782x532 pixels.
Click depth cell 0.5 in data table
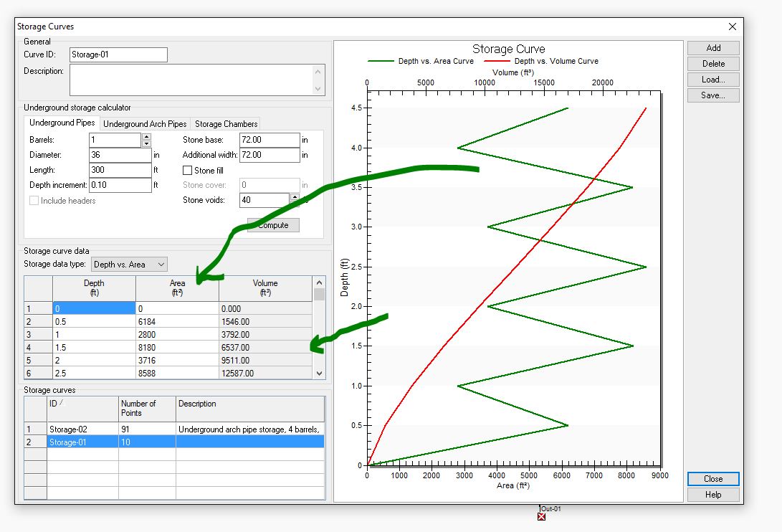[95, 322]
